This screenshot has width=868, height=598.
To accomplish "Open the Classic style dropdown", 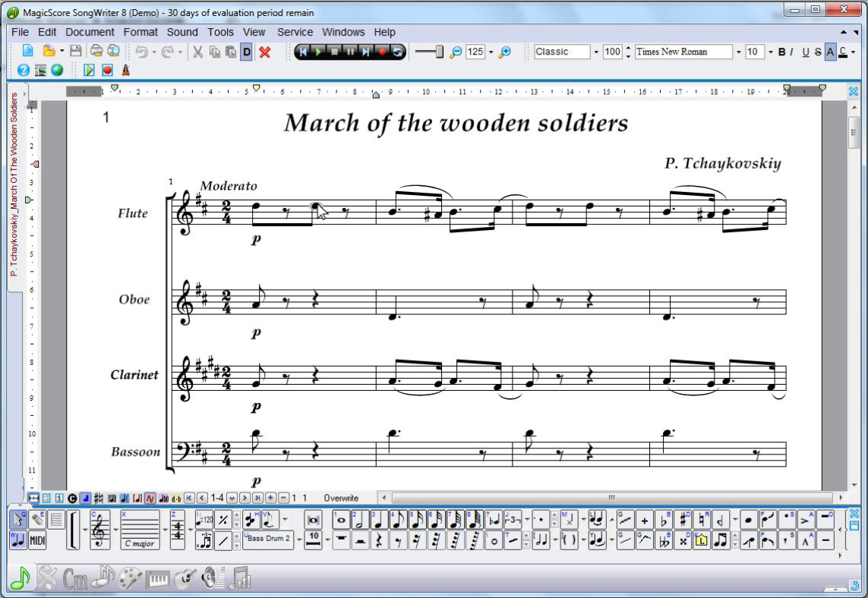I will pyautogui.click(x=596, y=52).
